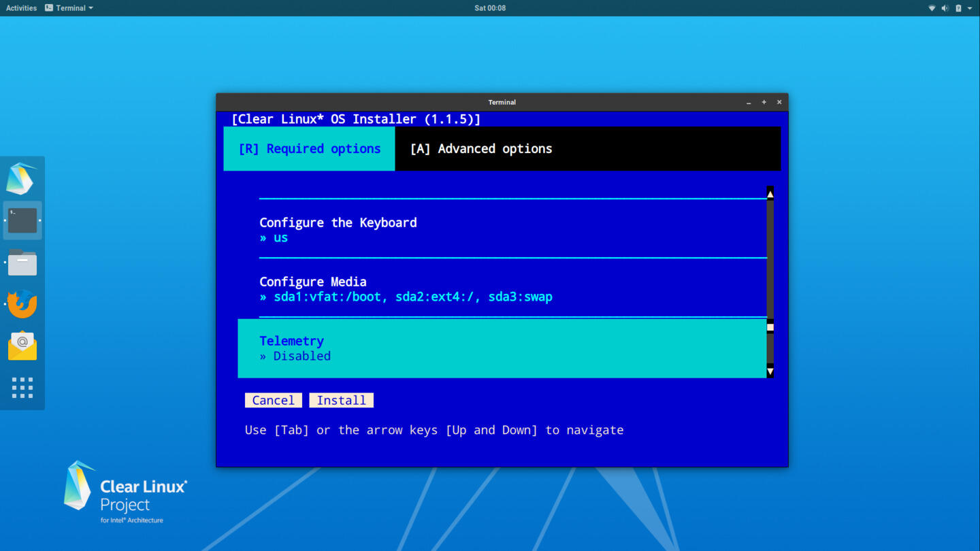Open the Activities overview
The image size is (980, 551).
21,8
